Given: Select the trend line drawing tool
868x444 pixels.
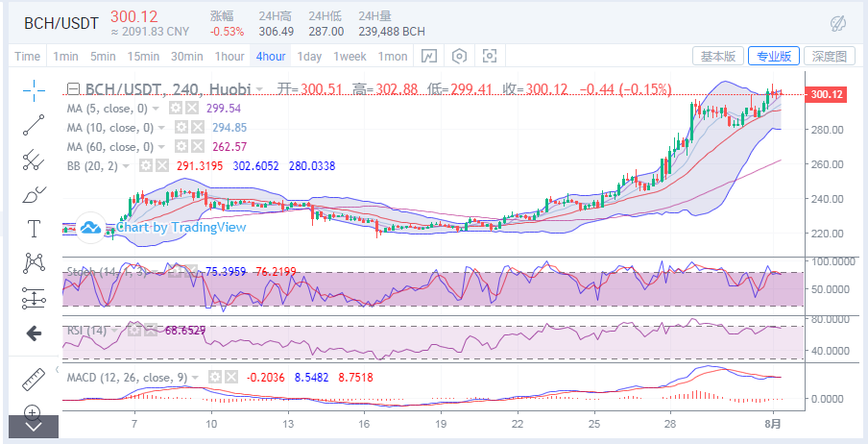Looking at the screenshot, I should pyautogui.click(x=34, y=125).
